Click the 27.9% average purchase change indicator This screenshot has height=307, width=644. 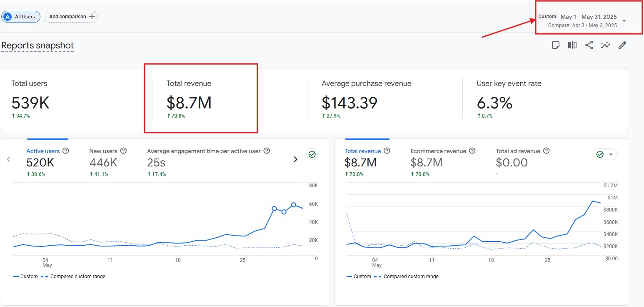[x=331, y=116]
